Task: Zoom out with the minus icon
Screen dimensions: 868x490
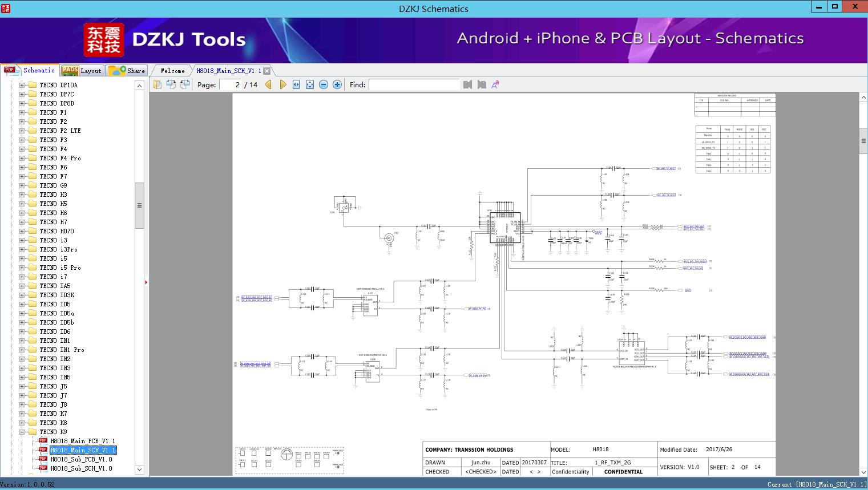Action: 324,84
